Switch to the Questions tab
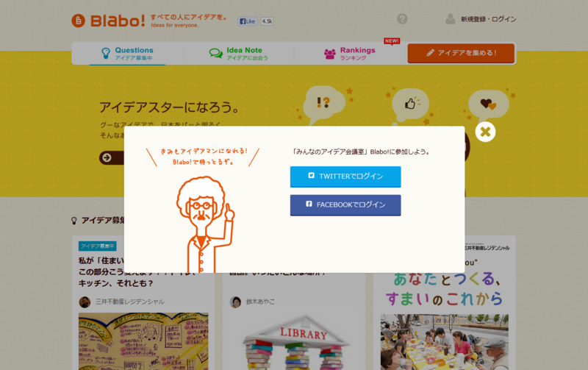 pyautogui.click(x=127, y=54)
